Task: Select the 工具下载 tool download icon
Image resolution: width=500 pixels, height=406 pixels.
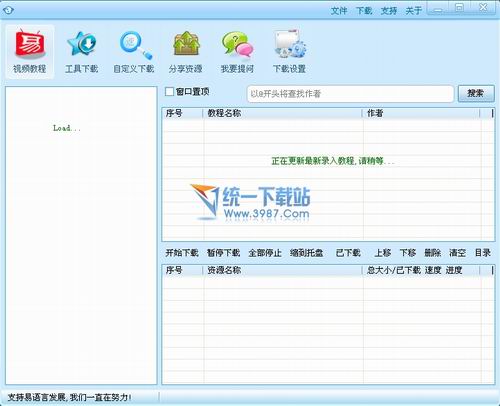Action: pos(82,52)
